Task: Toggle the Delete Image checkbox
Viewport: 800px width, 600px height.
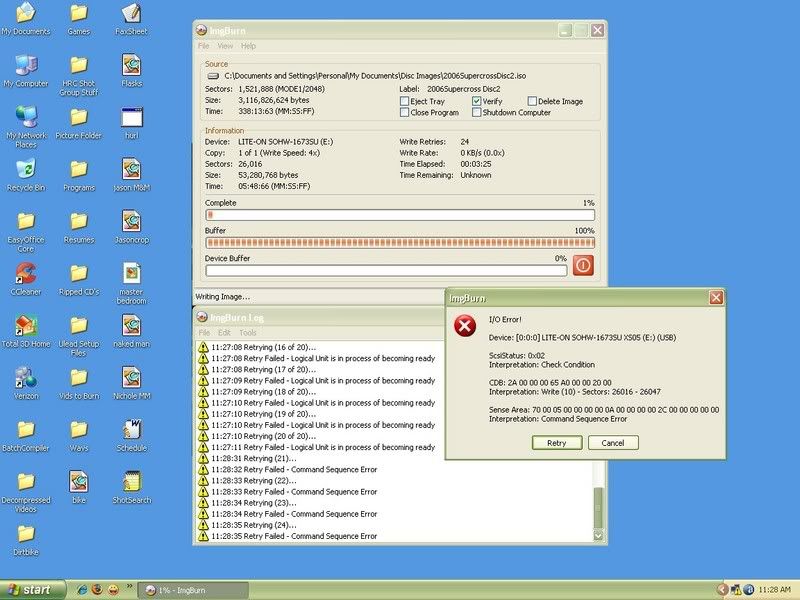Action: pos(532,102)
